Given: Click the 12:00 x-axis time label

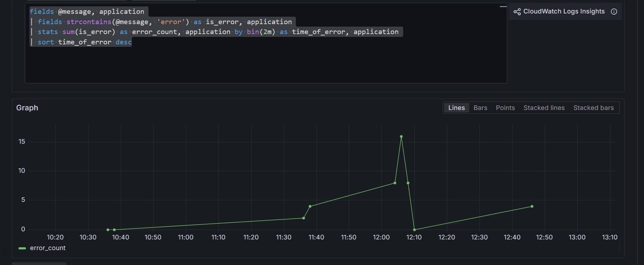Looking at the screenshot, I should pos(381,237).
